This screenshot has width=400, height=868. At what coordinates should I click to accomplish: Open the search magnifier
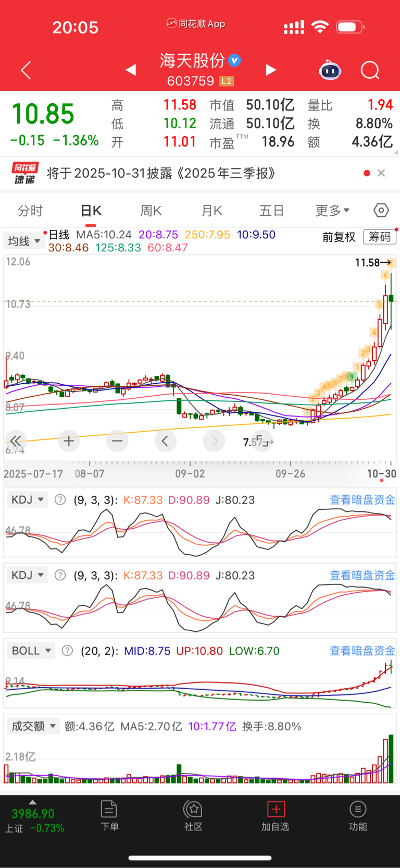[x=370, y=70]
